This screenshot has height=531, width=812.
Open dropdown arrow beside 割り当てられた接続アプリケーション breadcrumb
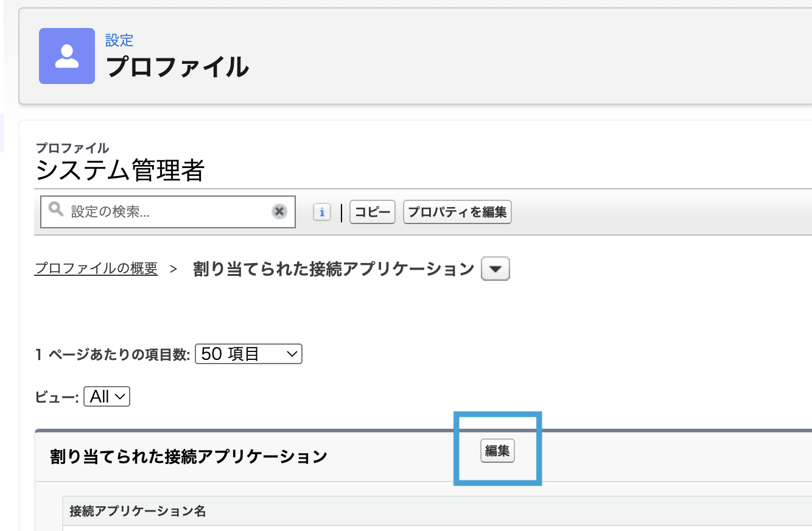495,269
